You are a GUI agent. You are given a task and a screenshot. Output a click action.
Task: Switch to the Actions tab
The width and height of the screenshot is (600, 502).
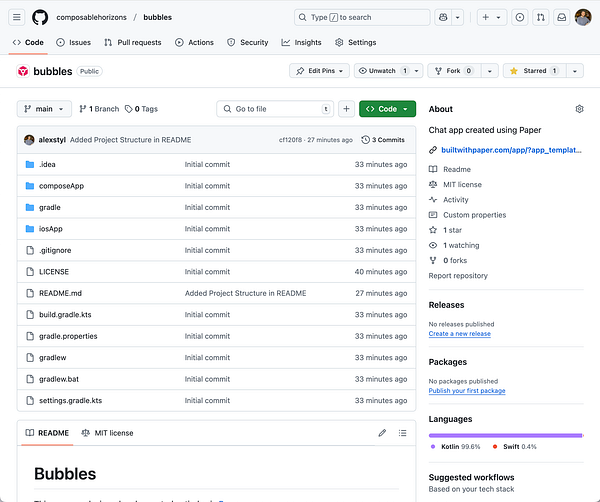point(194,42)
